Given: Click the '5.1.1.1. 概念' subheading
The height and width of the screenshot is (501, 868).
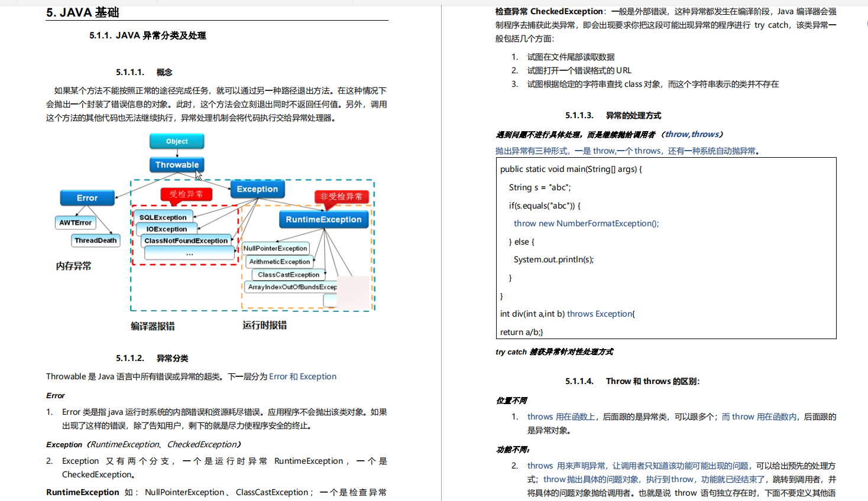Looking at the screenshot, I should click(x=144, y=72).
